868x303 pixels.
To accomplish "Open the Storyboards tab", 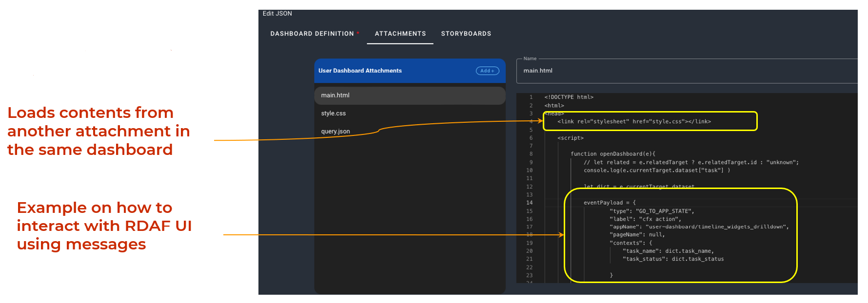I will [466, 34].
